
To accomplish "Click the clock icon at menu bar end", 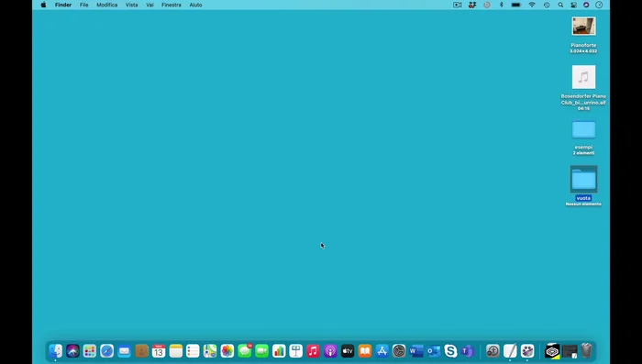I will click(x=599, y=5).
